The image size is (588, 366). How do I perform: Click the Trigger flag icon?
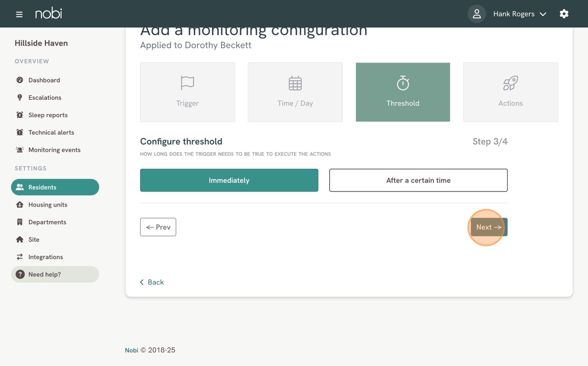tap(187, 83)
